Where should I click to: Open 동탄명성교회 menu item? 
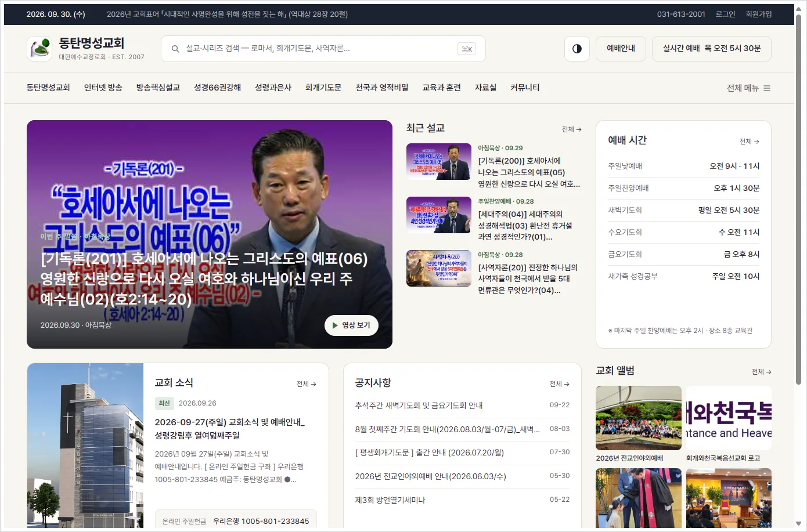pyautogui.click(x=48, y=88)
